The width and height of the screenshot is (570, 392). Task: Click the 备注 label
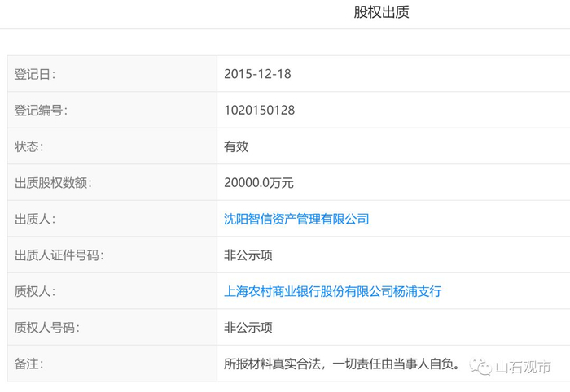[x=28, y=364]
